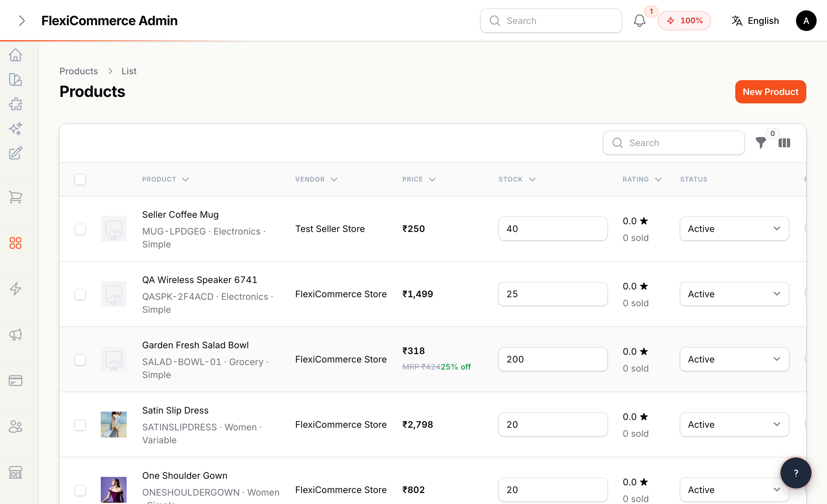Go to Products breadcrumb link
This screenshot has height=504, width=827.
coord(79,71)
